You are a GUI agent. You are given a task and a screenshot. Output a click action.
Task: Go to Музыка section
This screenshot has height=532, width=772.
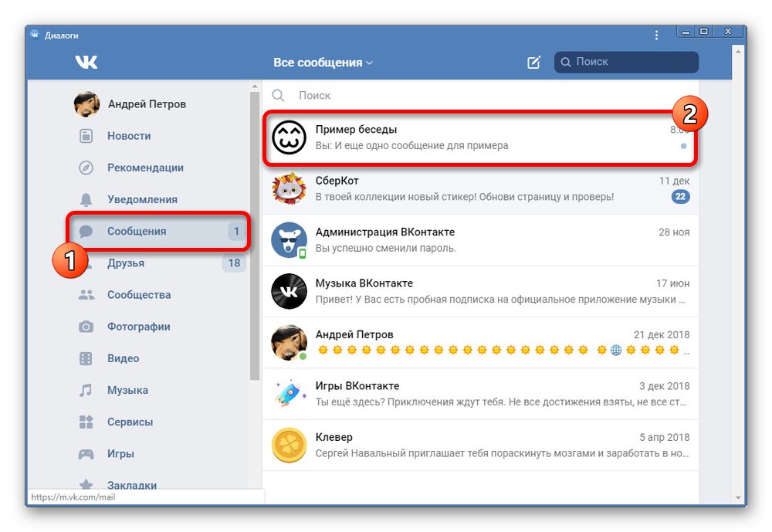click(127, 390)
